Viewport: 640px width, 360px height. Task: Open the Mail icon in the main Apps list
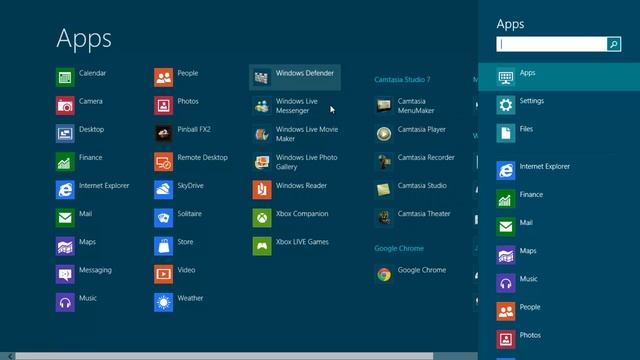[x=65, y=218]
